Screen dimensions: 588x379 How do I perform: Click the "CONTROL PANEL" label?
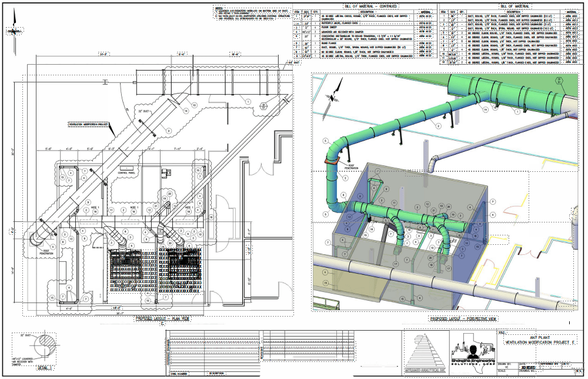pyautogui.click(x=126, y=173)
